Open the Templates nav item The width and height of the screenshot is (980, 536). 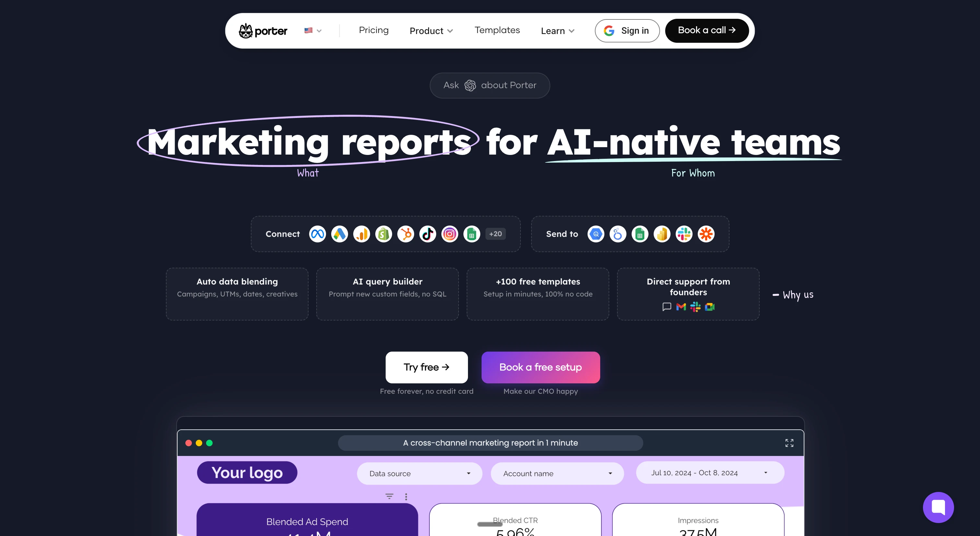(497, 30)
